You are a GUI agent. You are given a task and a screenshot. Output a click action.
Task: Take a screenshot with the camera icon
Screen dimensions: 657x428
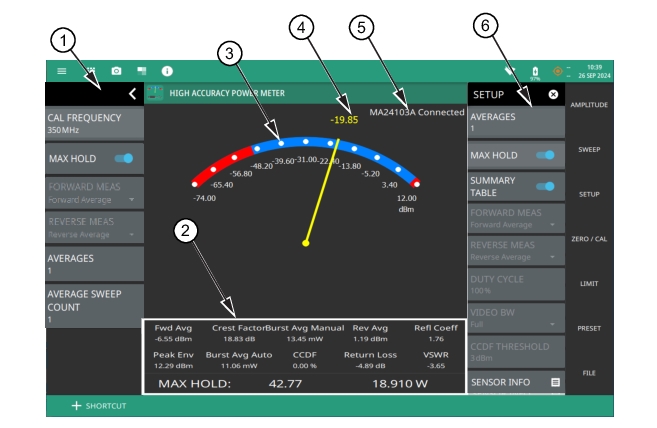[116, 72]
